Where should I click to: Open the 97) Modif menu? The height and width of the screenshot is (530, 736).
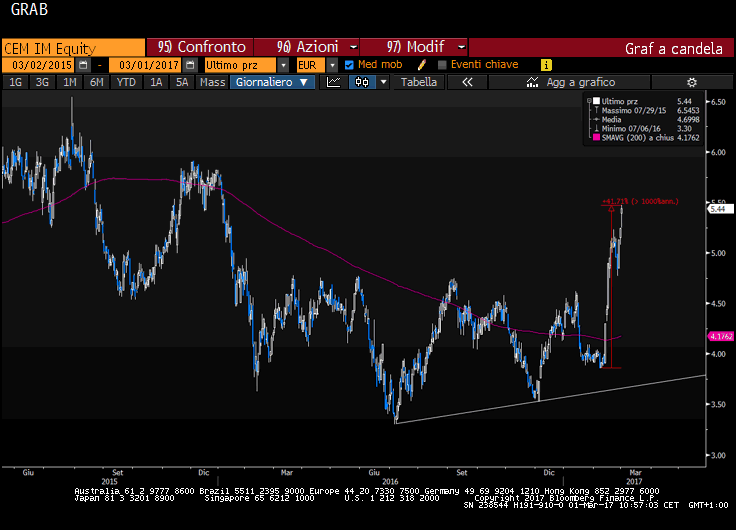tap(414, 47)
